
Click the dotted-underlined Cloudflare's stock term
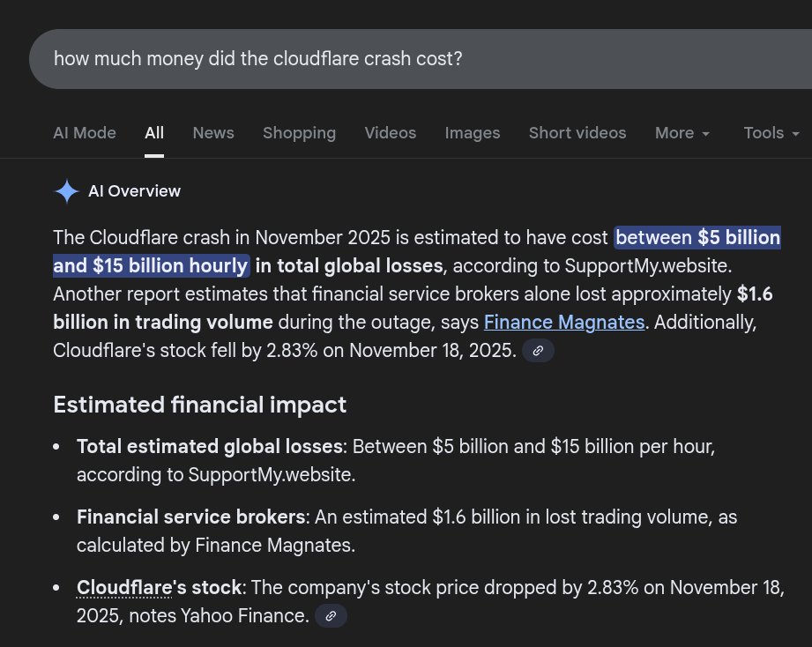point(159,587)
